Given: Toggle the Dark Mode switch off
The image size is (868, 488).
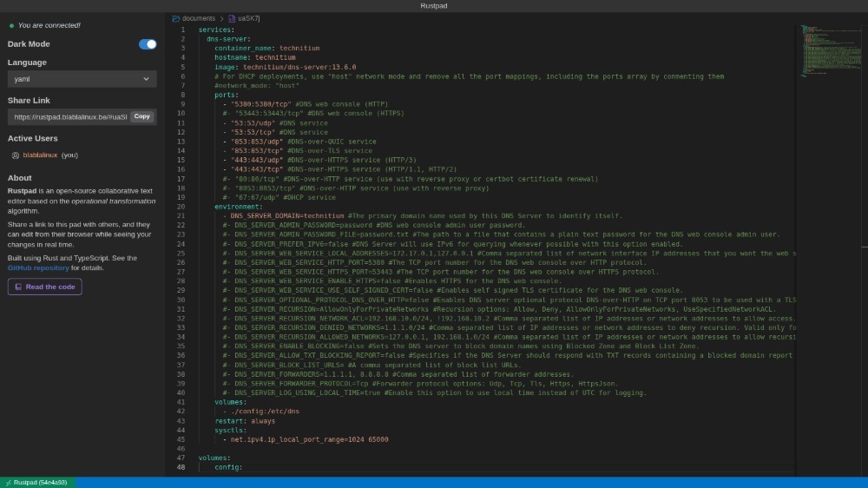Looking at the screenshot, I should (x=148, y=44).
